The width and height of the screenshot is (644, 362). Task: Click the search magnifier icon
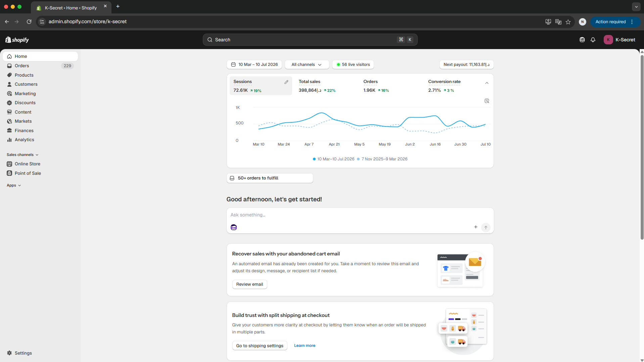coord(210,40)
